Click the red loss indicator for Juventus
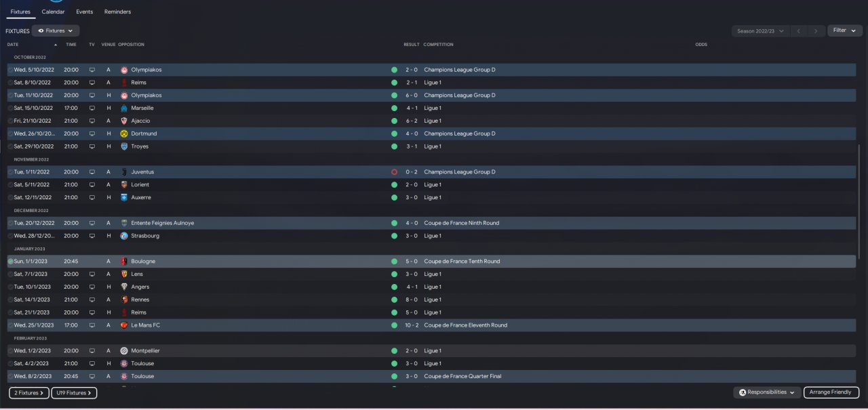 pos(394,172)
